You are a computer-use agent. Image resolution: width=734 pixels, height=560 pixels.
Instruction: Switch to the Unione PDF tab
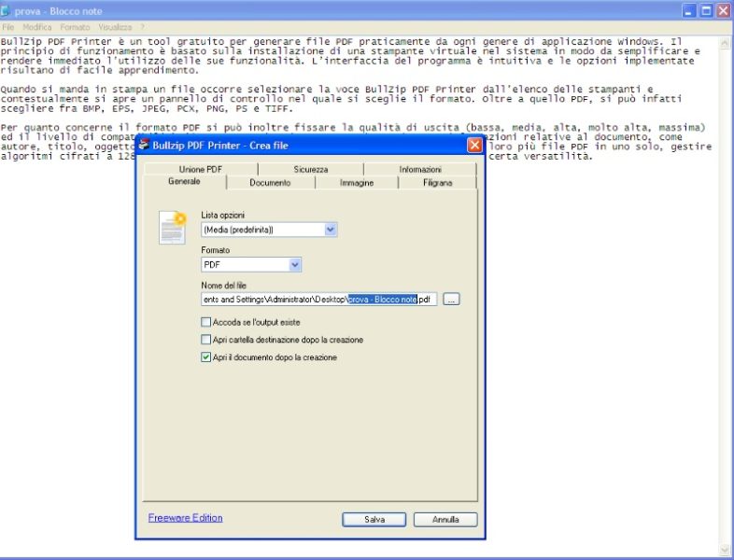201,170
